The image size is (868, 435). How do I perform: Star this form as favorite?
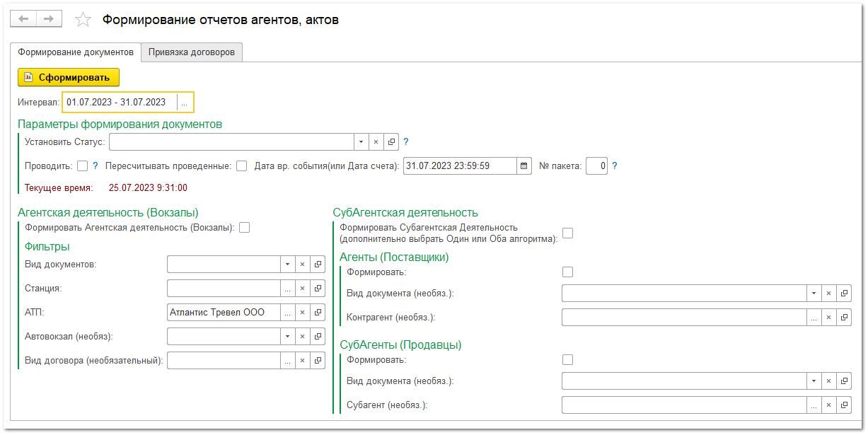[83, 19]
